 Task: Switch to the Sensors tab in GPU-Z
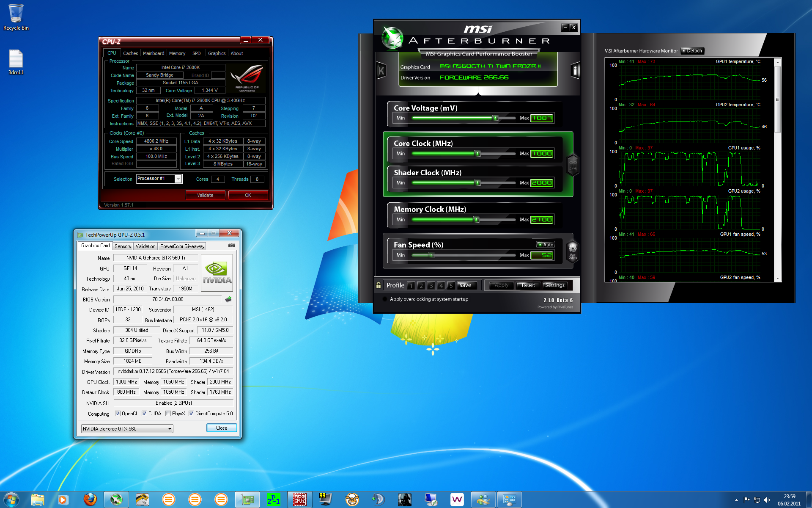[x=123, y=246]
